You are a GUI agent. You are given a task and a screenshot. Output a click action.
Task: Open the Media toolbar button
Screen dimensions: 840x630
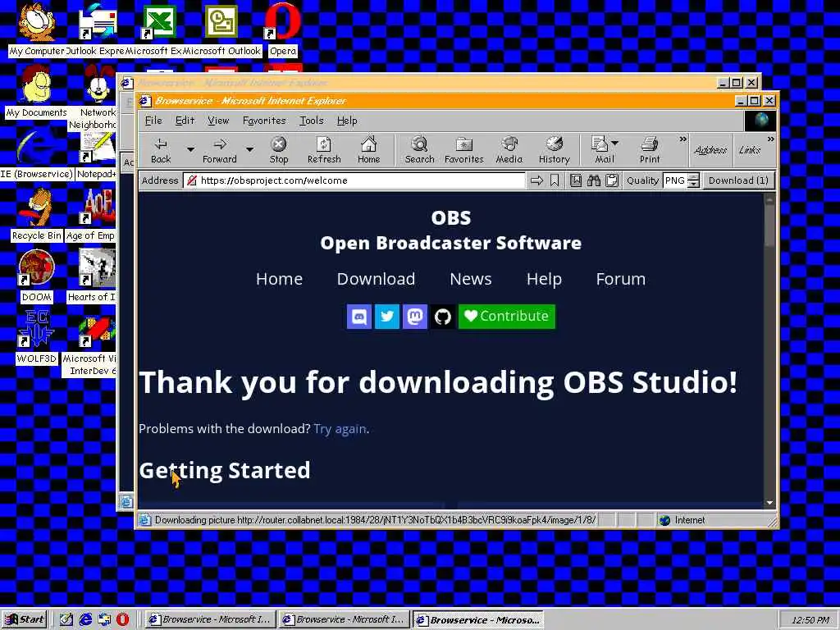pos(509,150)
